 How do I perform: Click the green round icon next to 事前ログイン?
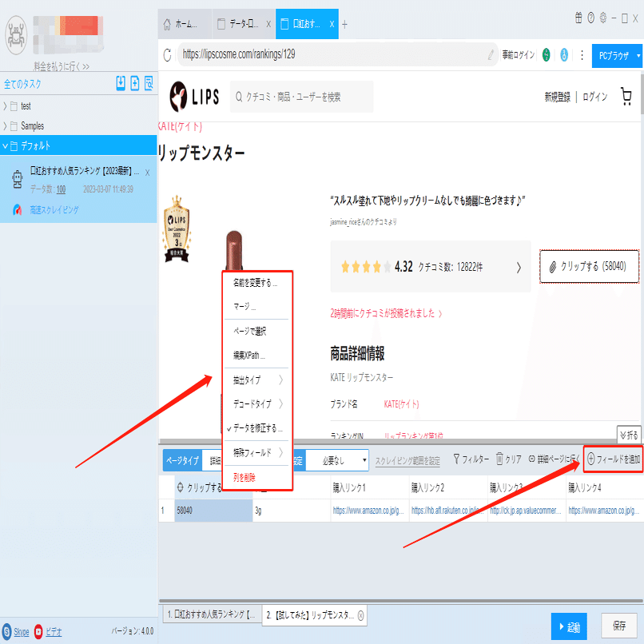[x=546, y=54]
